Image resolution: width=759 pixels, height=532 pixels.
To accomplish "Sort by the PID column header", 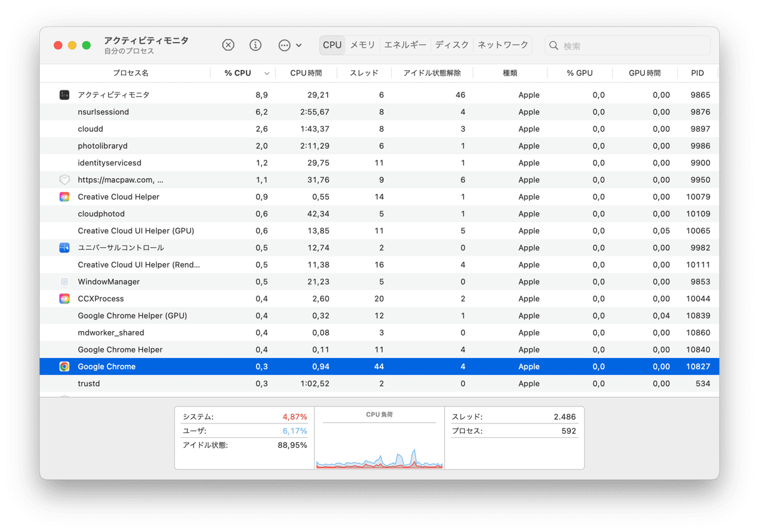I will click(697, 73).
